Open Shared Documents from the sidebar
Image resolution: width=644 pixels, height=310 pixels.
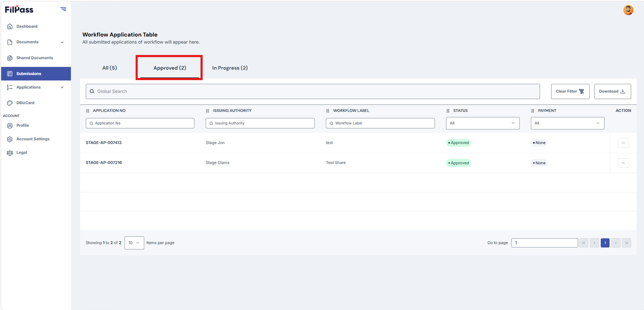(35, 58)
